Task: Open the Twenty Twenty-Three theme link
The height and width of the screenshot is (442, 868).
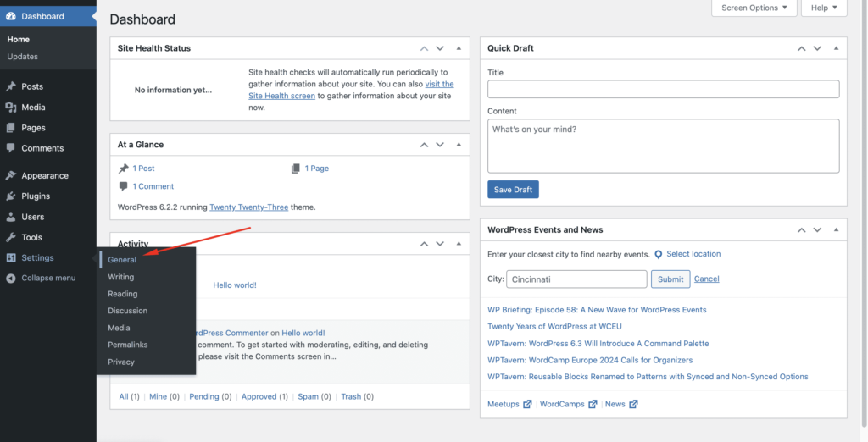Action: (248, 207)
